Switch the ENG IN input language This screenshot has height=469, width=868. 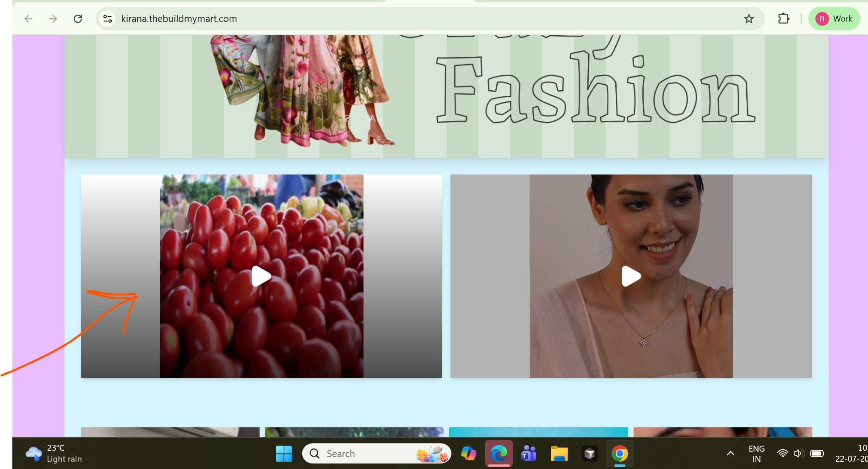pyautogui.click(x=756, y=453)
